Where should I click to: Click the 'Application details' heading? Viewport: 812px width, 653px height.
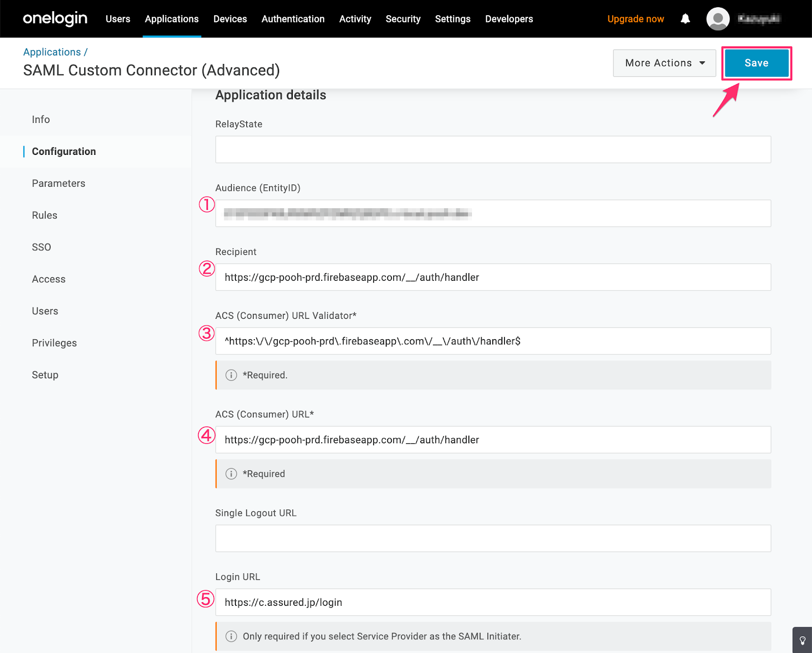[x=270, y=95]
